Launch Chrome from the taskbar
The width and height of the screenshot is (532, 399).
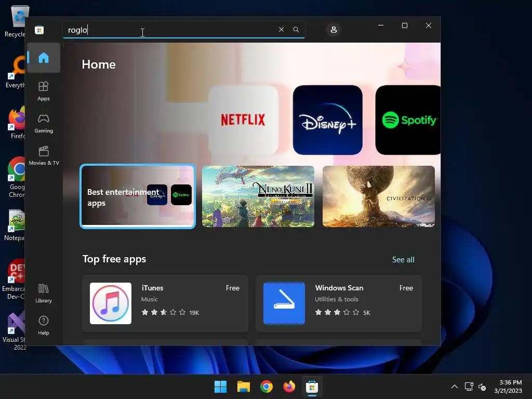coord(267,387)
